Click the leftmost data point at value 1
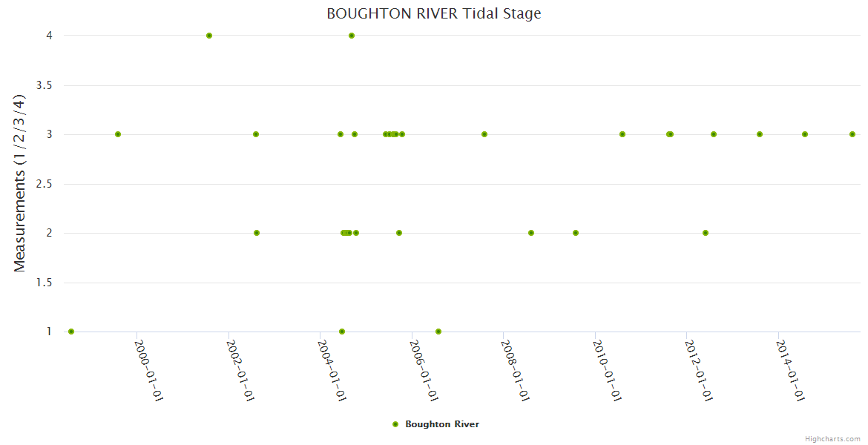The height and width of the screenshot is (445, 868). pos(71,332)
